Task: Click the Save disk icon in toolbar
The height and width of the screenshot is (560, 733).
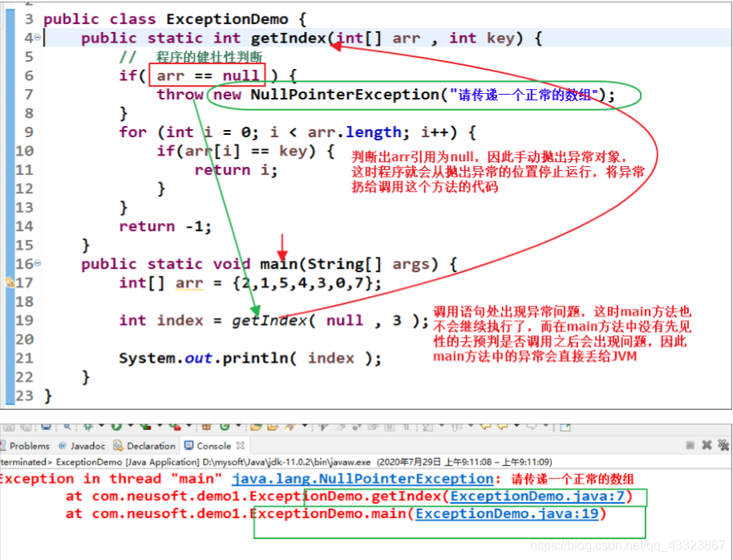Action: click(9, 427)
